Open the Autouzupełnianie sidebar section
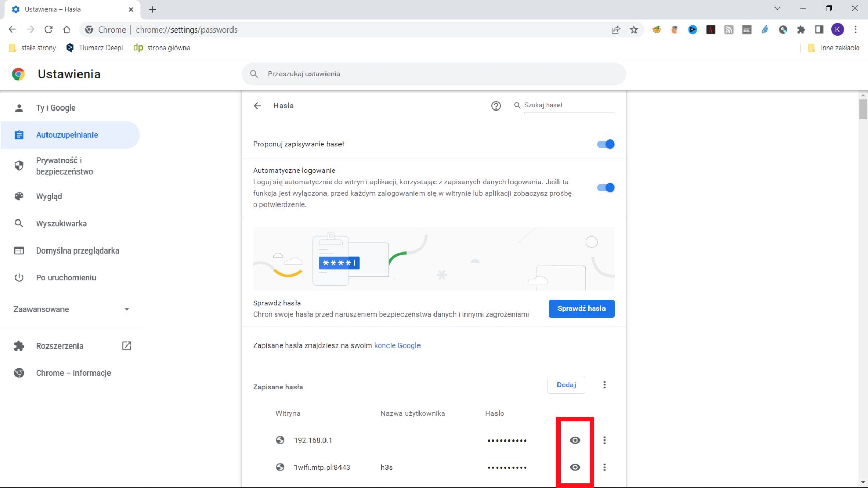This screenshot has width=868, height=488. point(67,135)
